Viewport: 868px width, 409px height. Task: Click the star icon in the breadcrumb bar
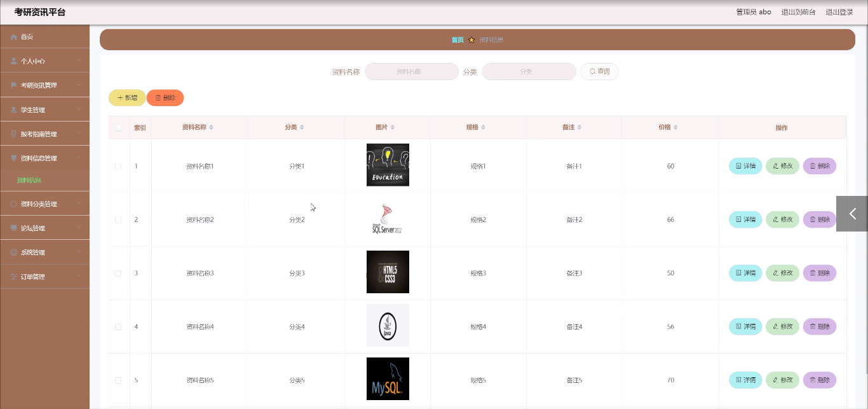click(471, 39)
